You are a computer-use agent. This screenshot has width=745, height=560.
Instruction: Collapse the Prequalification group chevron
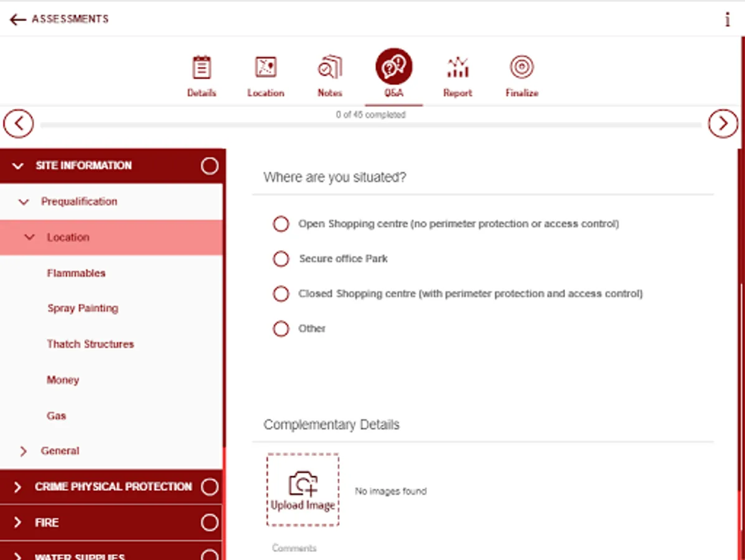point(23,202)
